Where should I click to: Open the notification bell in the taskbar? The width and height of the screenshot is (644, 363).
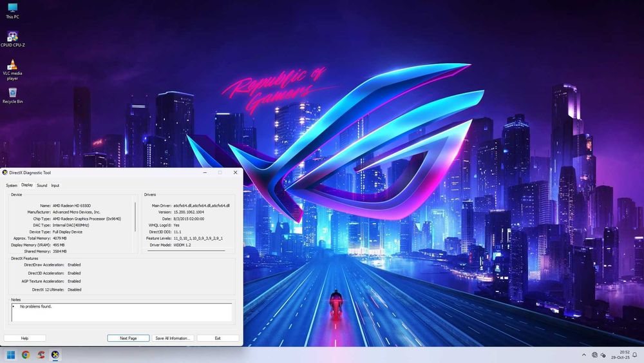tap(635, 355)
